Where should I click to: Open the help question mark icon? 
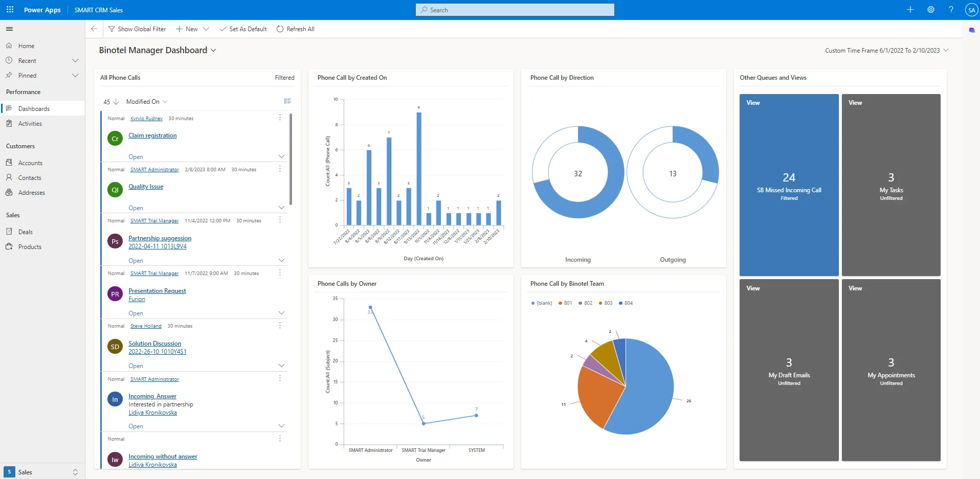tap(951, 10)
